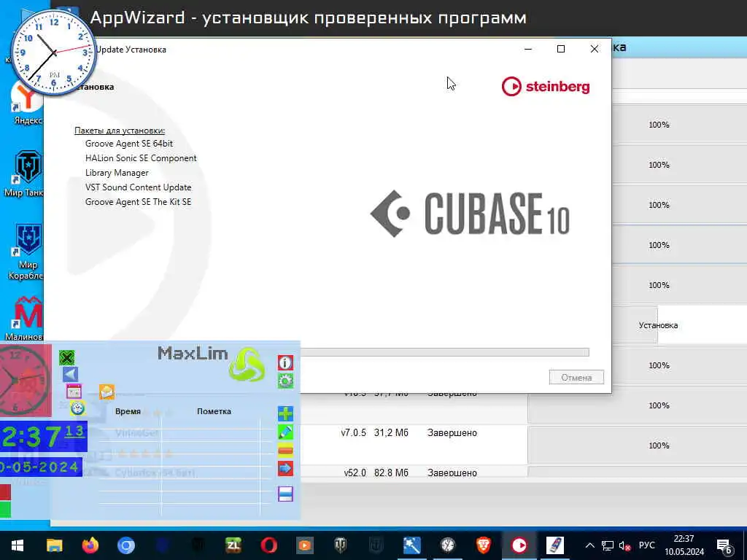Open File Explorer from taskbar
747x560 pixels.
pyautogui.click(x=54, y=545)
